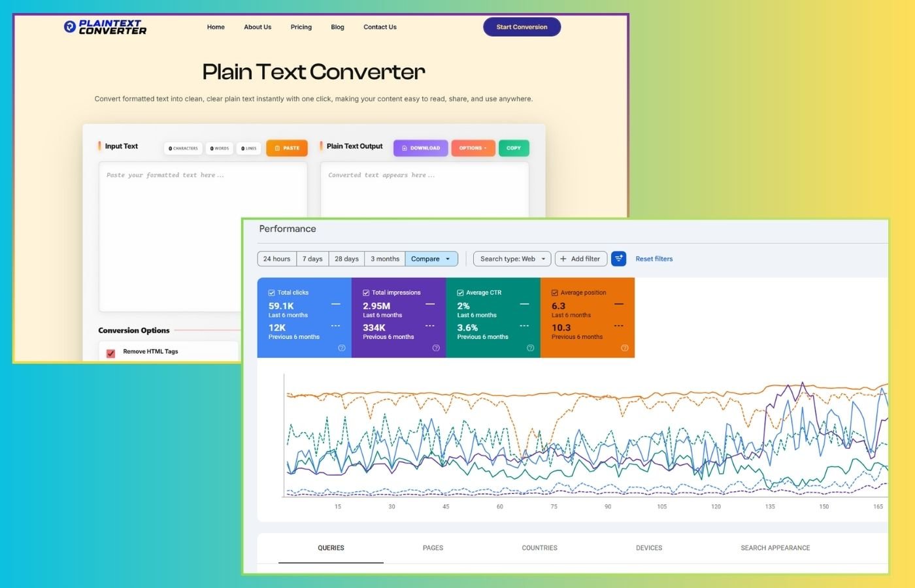Open the Options dropdown button
This screenshot has width=915, height=588.
(x=473, y=148)
